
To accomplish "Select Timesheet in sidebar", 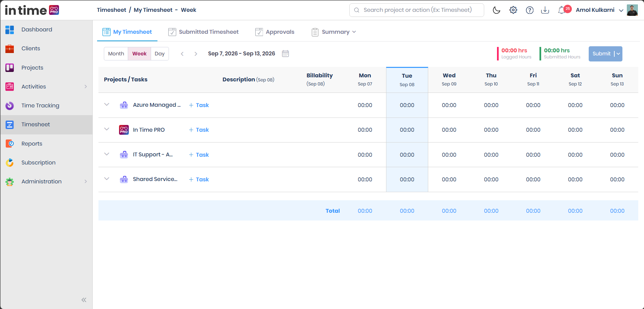I will [46, 125].
